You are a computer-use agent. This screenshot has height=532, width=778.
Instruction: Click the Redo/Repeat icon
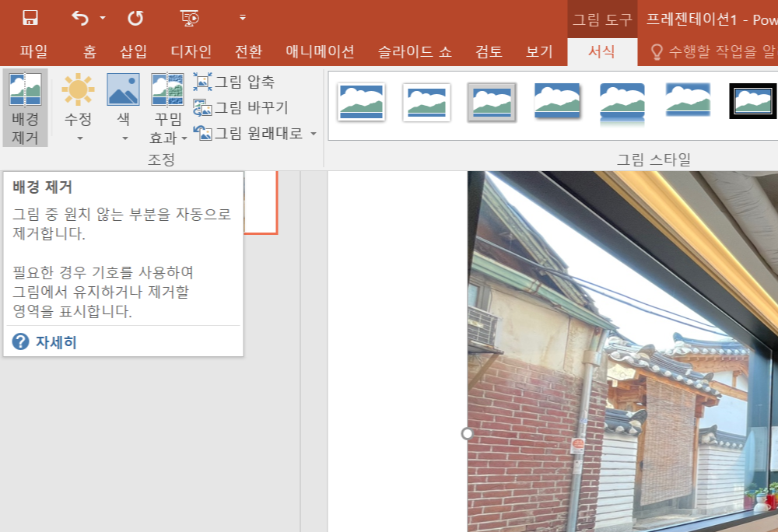[135, 18]
